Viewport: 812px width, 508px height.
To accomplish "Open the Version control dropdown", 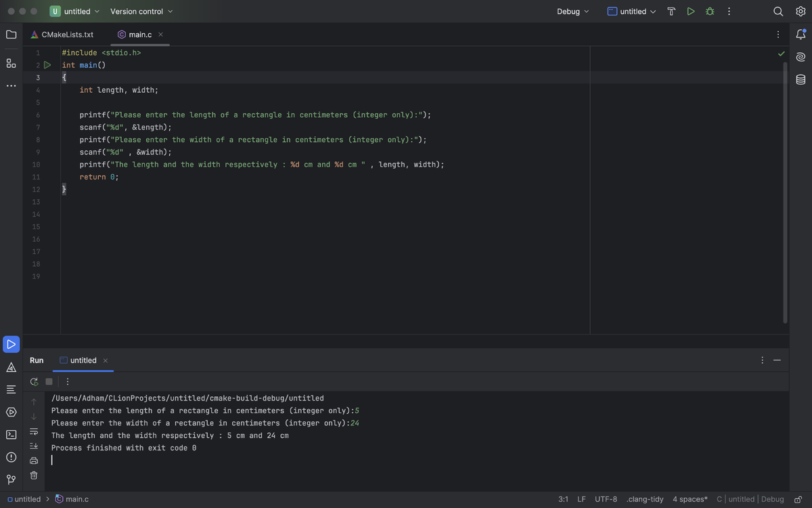I will (x=141, y=11).
